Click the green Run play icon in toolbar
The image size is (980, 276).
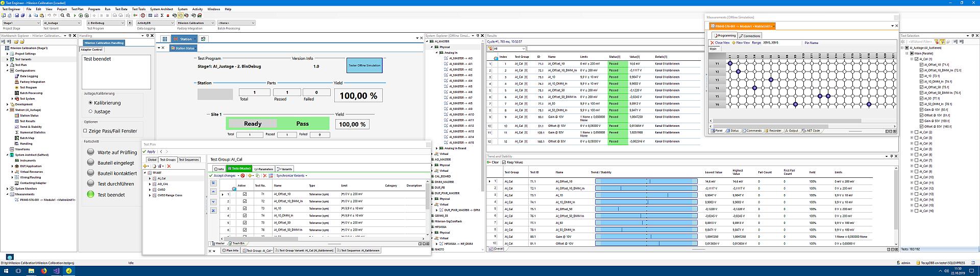point(75,16)
